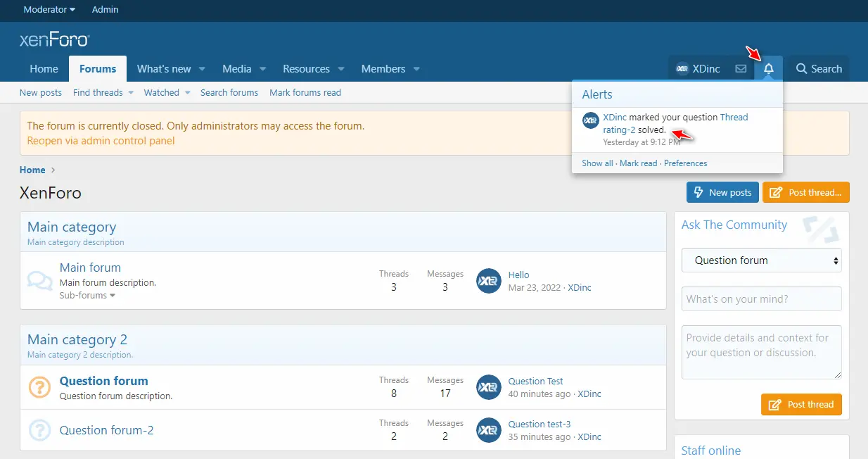Screen dimensions: 868x459
Task: Open the Question test-3 thread link
Action: point(540,425)
